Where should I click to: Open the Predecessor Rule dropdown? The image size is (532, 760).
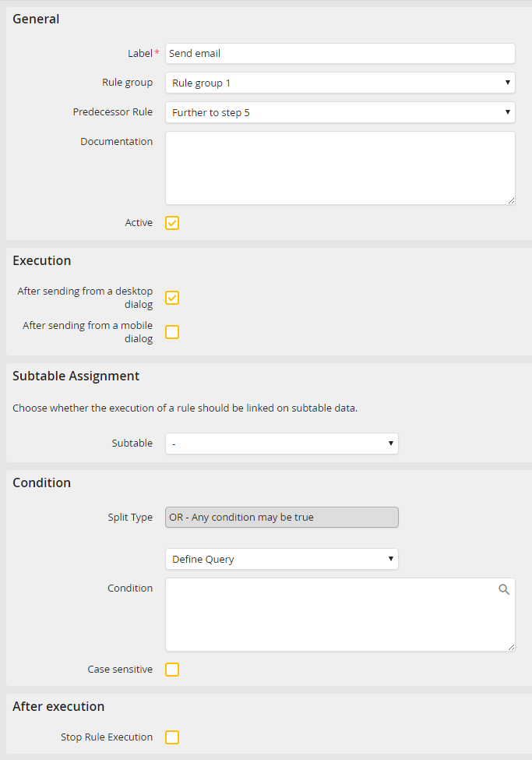[340, 112]
